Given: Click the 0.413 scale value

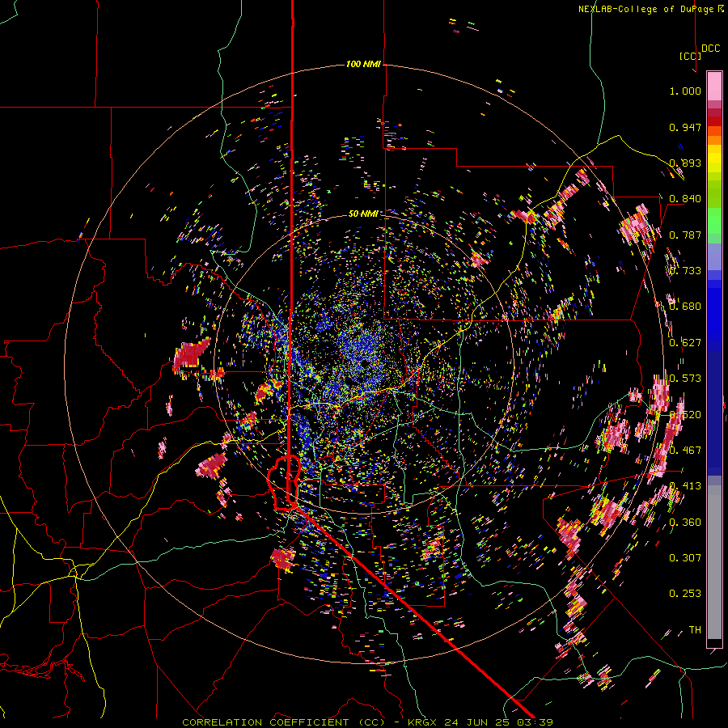Looking at the screenshot, I should [685, 486].
